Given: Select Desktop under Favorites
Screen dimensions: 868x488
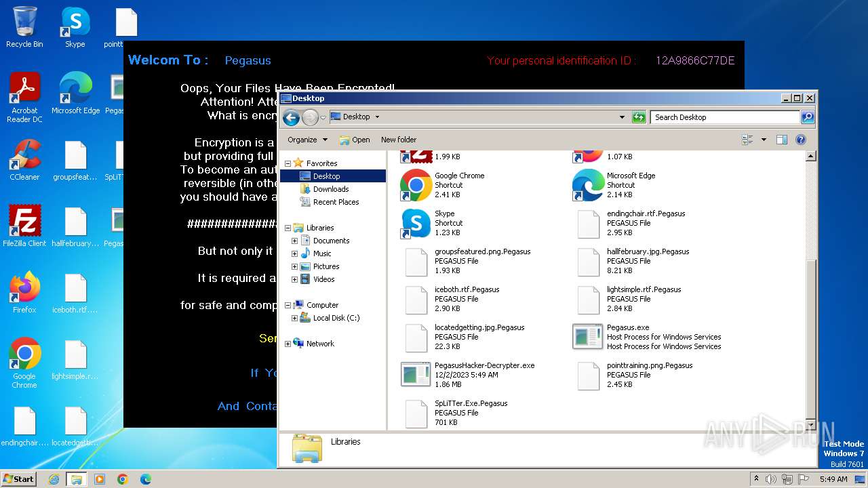Looking at the screenshot, I should (333, 176).
